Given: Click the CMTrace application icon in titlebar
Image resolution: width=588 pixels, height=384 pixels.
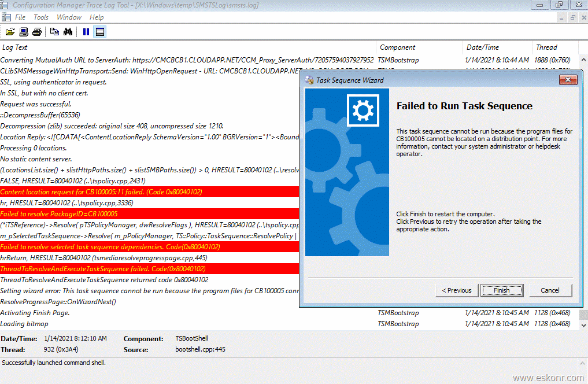Looking at the screenshot, I should [x=5, y=5].
